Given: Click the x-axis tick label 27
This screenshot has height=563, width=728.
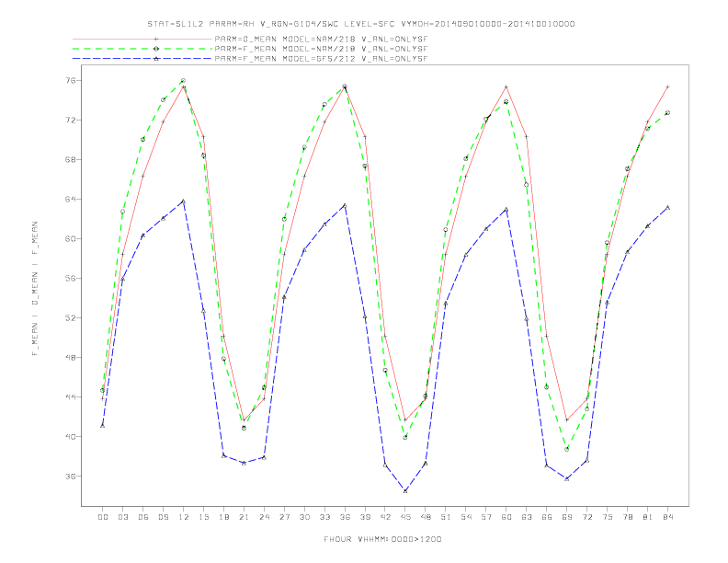Looking at the screenshot, I should 284,517.
